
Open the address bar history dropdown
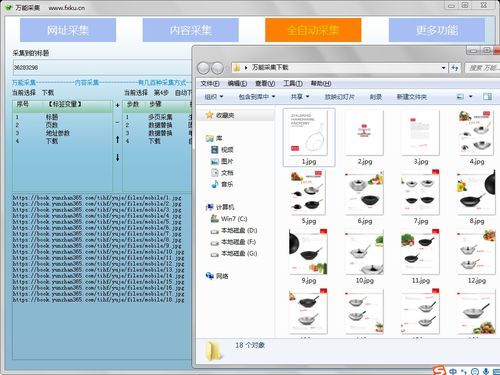pyautogui.click(x=444, y=68)
